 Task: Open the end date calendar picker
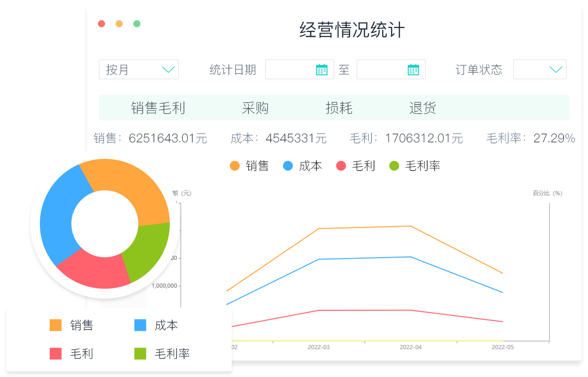tap(414, 69)
